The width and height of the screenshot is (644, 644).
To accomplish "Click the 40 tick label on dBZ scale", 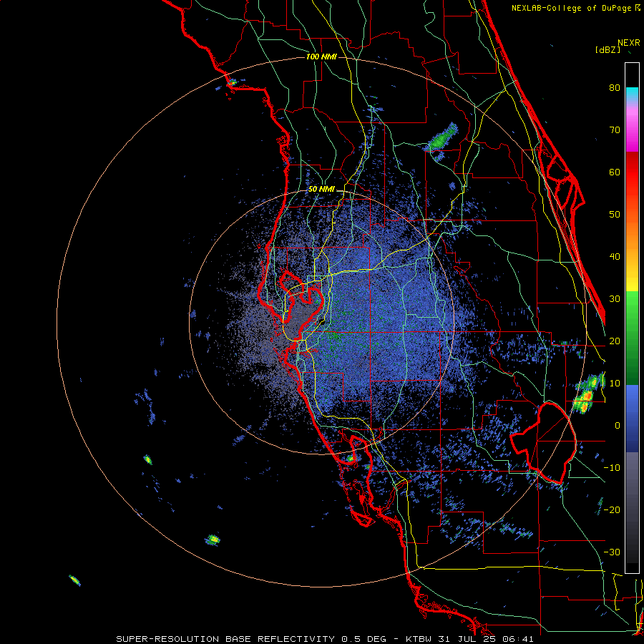I will tap(615, 257).
